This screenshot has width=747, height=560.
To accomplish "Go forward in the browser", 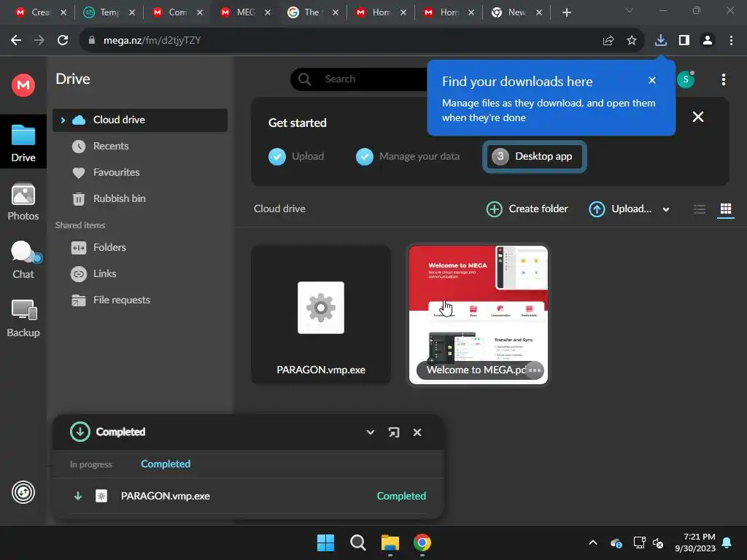I will (x=39, y=41).
